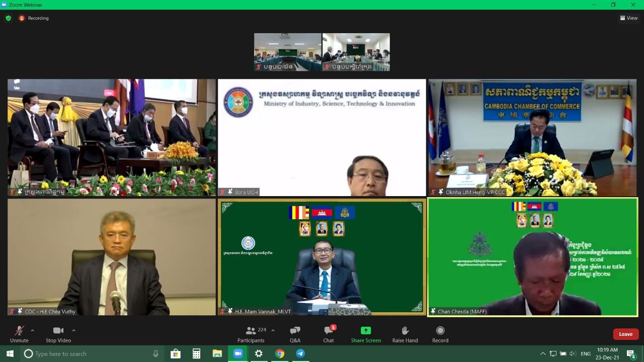Open File Explorer from the taskbar
This screenshot has width=644, height=362.
click(x=217, y=354)
